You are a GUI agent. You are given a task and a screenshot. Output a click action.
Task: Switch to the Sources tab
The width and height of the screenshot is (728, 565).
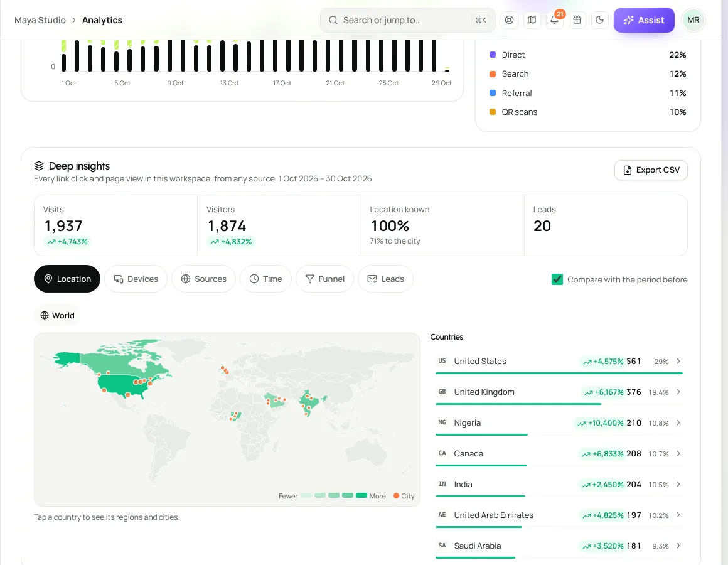(x=203, y=279)
